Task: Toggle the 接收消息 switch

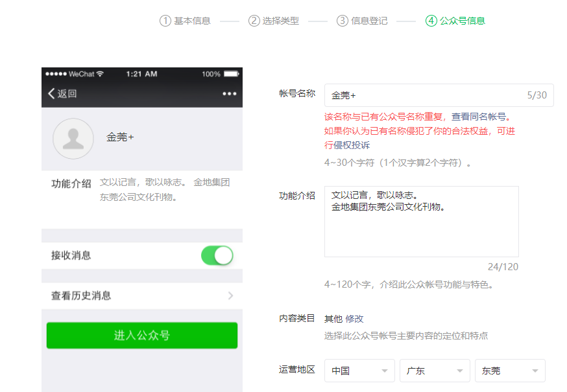Action: click(x=217, y=255)
